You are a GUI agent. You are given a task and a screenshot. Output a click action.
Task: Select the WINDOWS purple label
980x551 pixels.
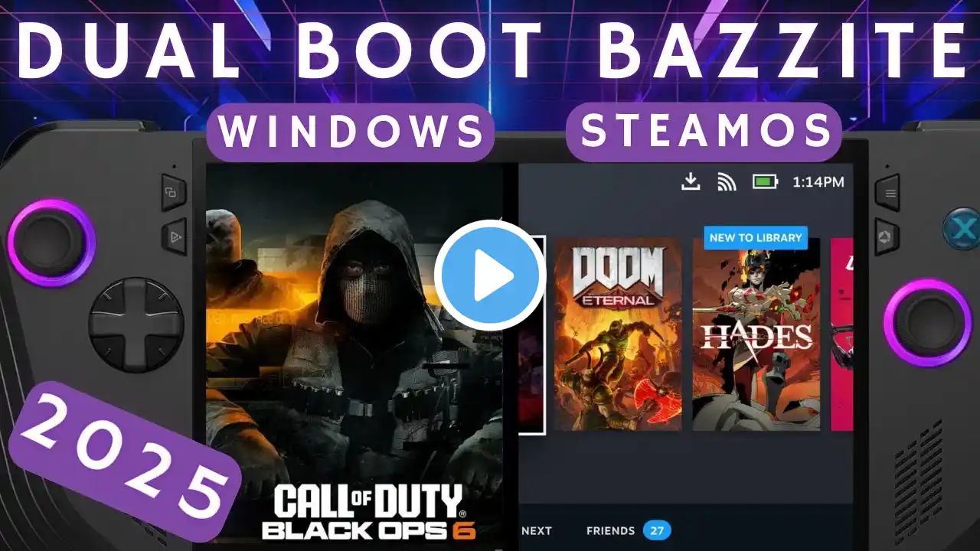[x=351, y=132]
